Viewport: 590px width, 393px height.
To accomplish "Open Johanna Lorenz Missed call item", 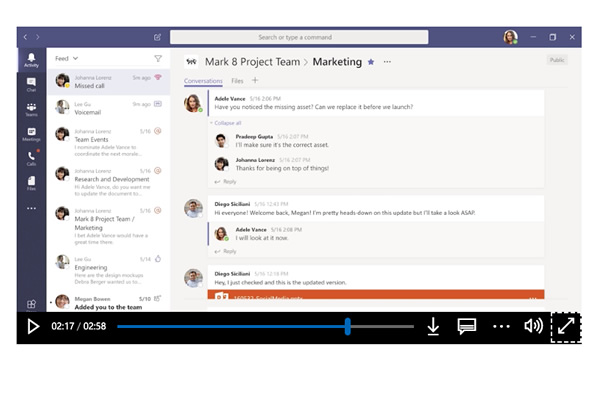I will pos(109,82).
